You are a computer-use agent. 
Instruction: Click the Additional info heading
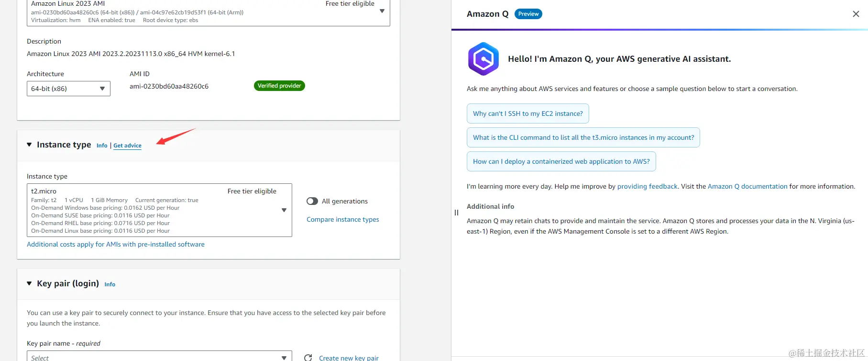(x=490, y=206)
